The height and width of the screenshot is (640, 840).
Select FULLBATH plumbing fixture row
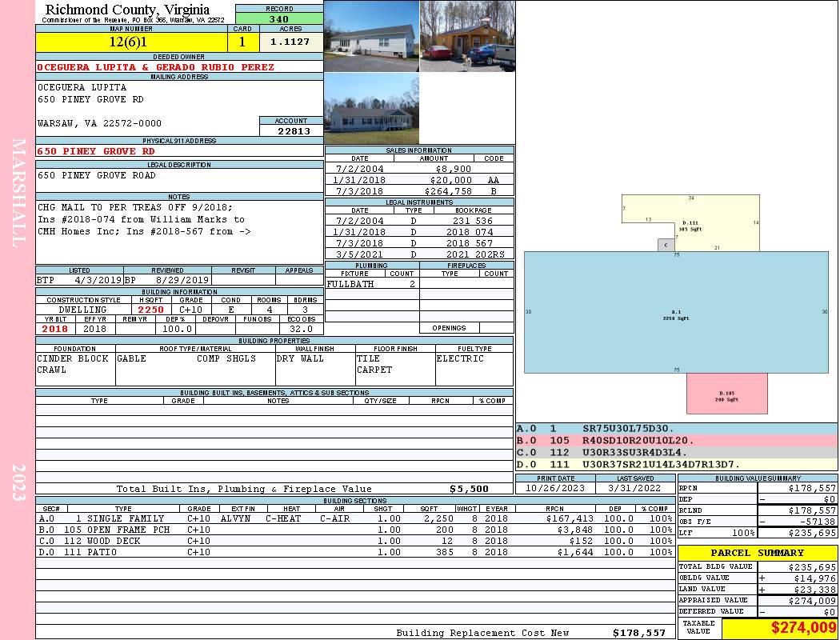click(372, 284)
